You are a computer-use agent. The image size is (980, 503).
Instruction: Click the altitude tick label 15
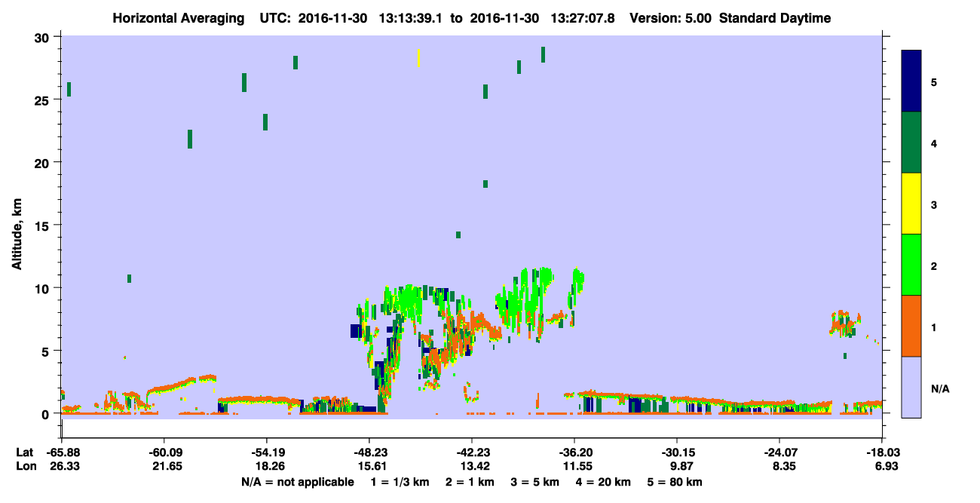[44, 225]
